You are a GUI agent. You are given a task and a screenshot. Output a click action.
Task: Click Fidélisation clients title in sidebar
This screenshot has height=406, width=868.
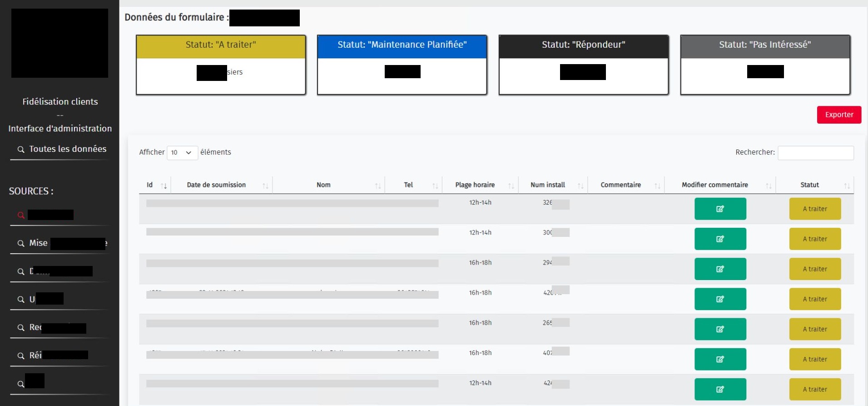[60, 101]
